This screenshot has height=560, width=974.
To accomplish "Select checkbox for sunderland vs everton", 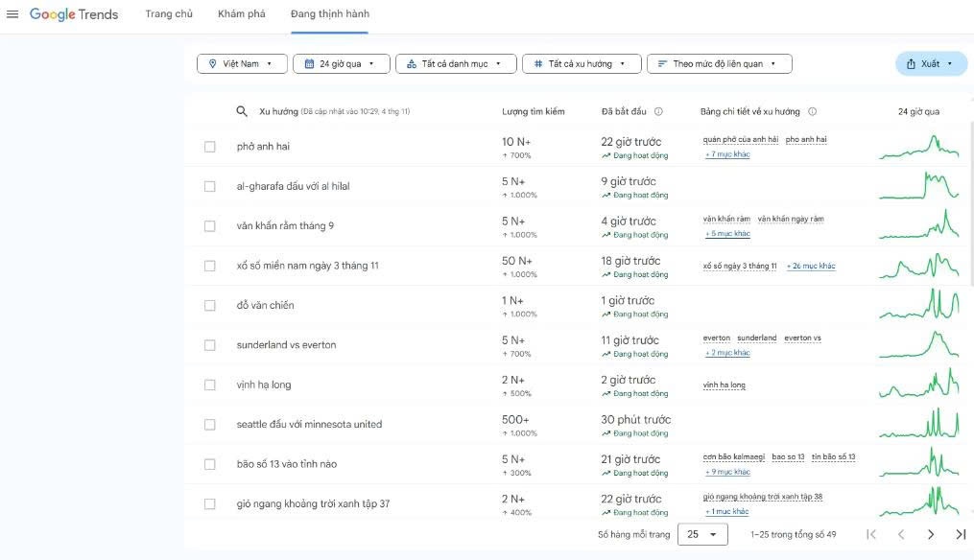I will pyautogui.click(x=210, y=345).
